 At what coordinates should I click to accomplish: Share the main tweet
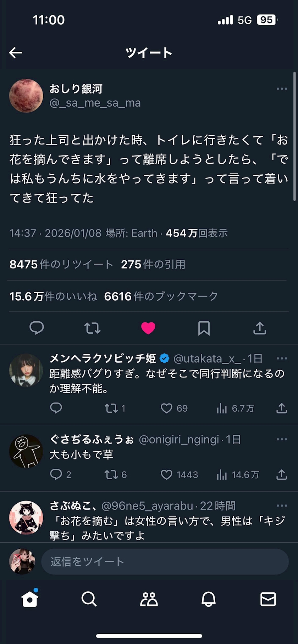tap(260, 328)
